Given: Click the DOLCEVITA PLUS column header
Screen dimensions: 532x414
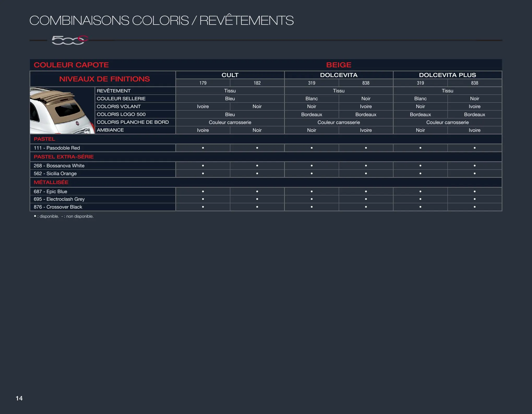Looking at the screenshot, I should pos(447,75).
